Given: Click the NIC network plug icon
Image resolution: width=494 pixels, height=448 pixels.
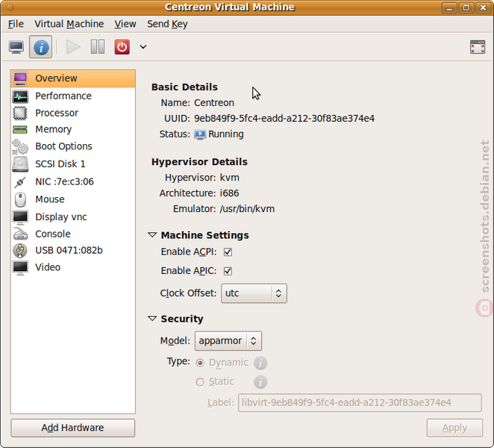Looking at the screenshot, I should coord(20,182).
